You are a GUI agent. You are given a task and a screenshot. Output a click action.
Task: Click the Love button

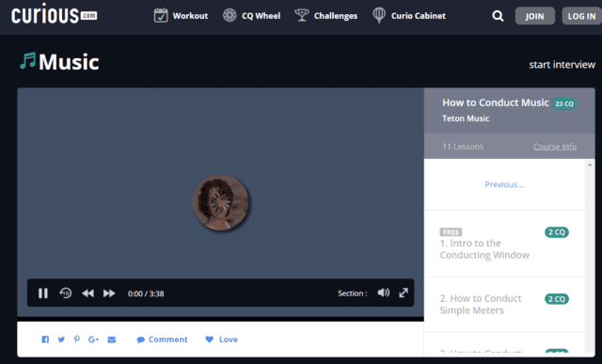point(222,340)
